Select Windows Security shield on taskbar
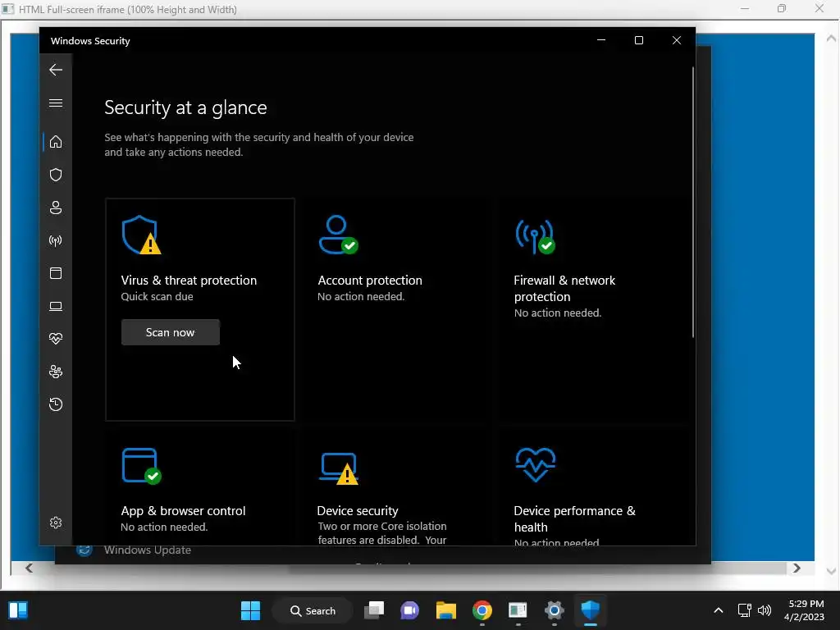 coord(591,610)
